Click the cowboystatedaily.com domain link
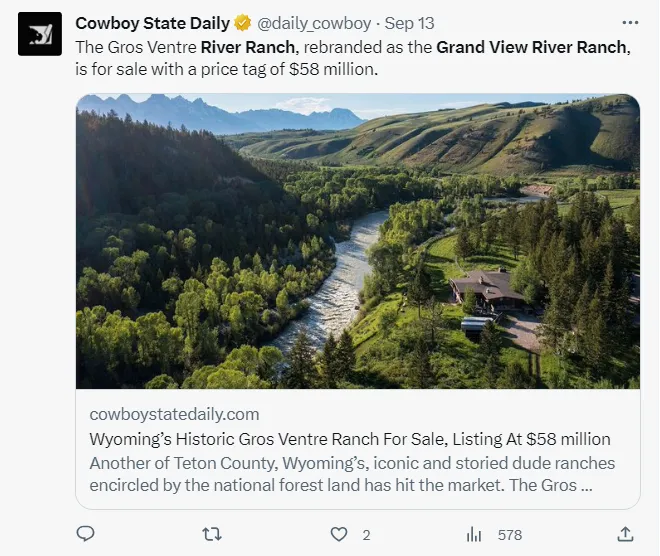Viewport: 660px width, 556px height. point(174,414)
